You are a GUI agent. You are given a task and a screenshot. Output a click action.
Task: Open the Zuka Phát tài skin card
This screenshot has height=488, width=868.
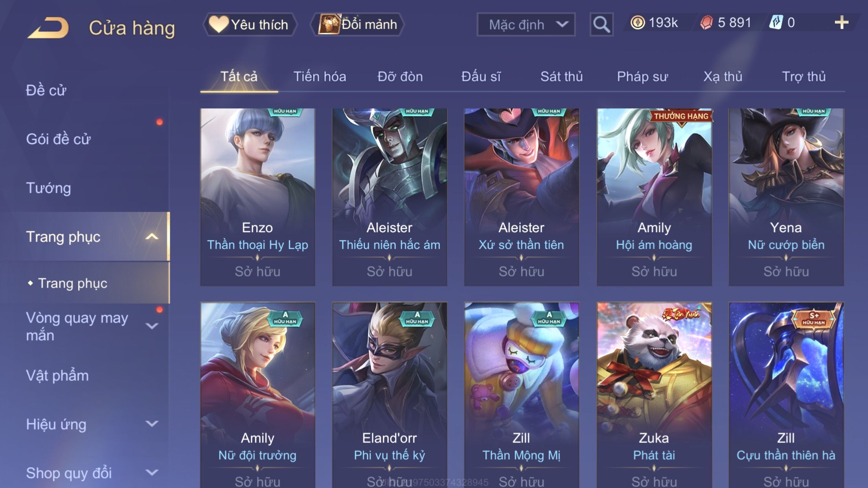(x=654, y=395)
